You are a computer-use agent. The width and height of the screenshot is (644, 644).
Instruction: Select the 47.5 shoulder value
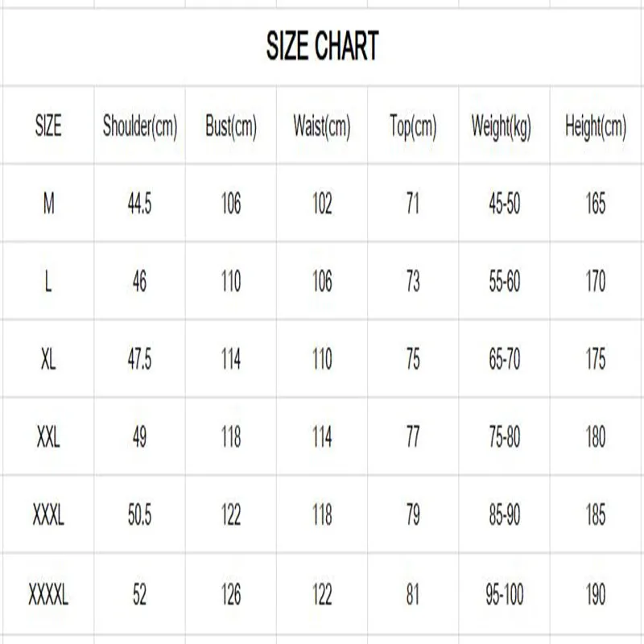(x=139, y=358)
